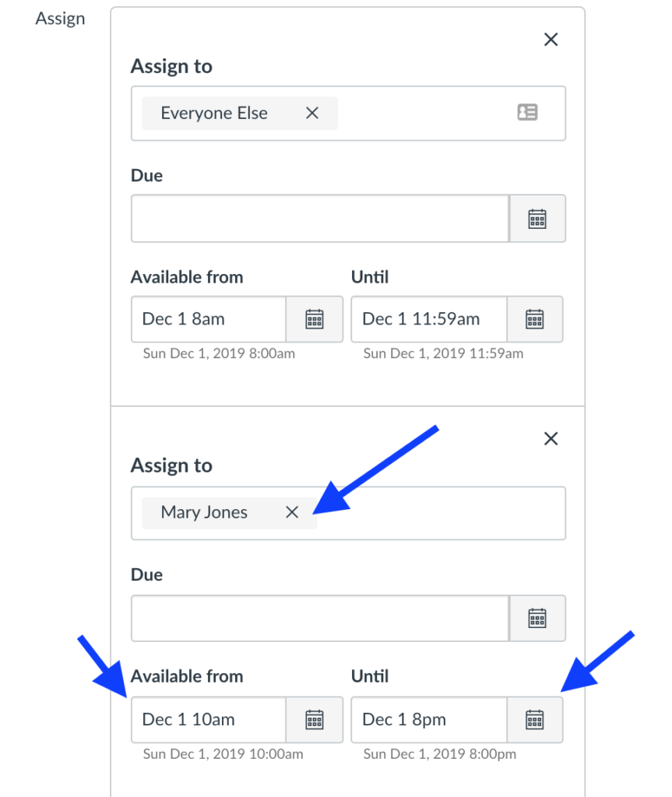Open the Due date calendar for Mary Jones
The height and width of the screenshot is (797, 672).
537,618
